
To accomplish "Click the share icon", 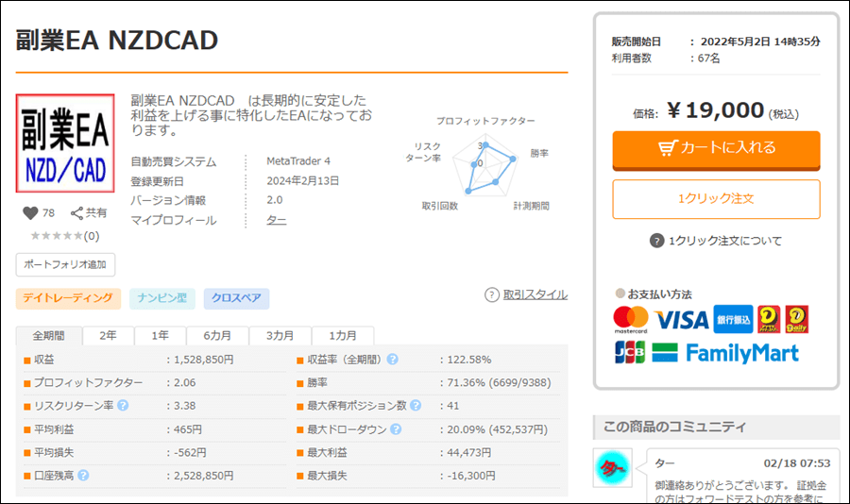I will (x=76, y=213).
